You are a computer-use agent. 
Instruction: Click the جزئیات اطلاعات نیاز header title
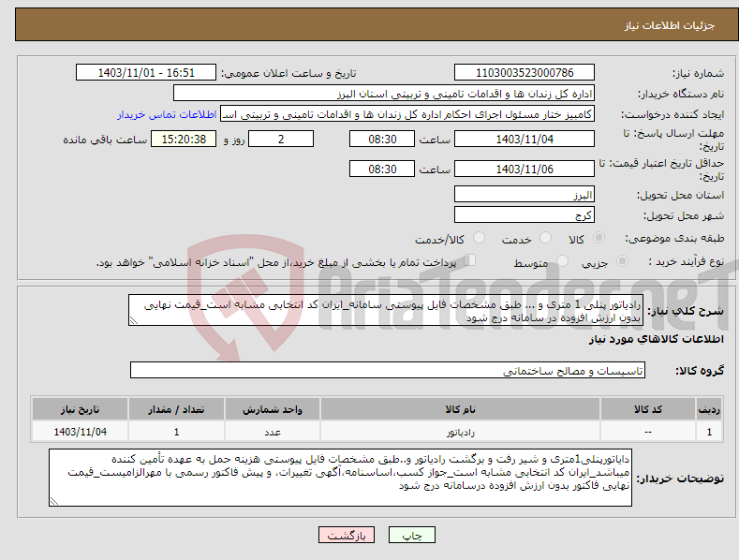pos(670,25)
